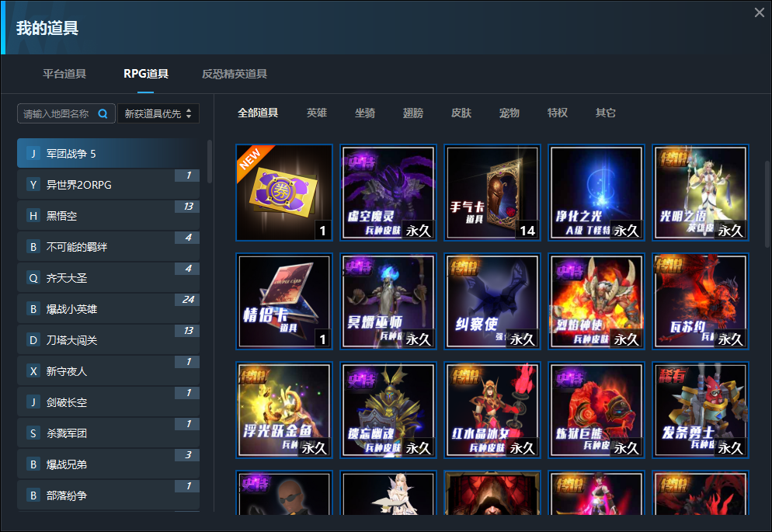Select the 剑破长空 map entry
Viewport: 772px width, 532px height.
coord(108,402)
